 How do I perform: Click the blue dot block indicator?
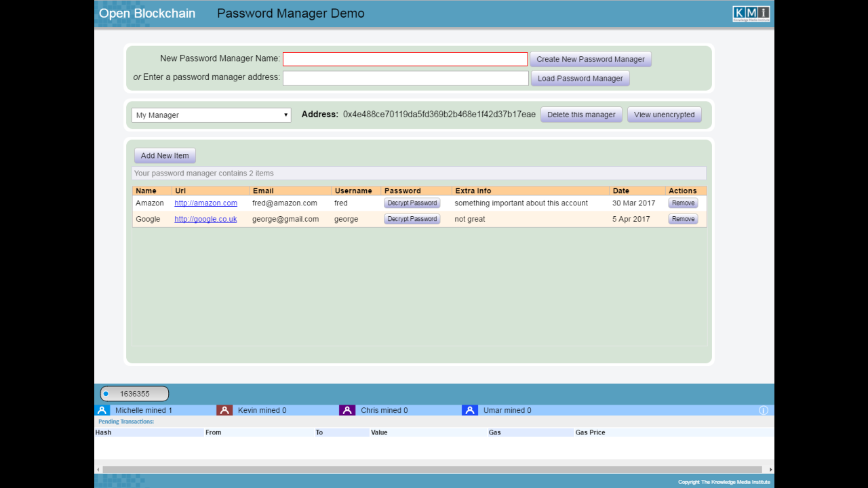[106, 394]
